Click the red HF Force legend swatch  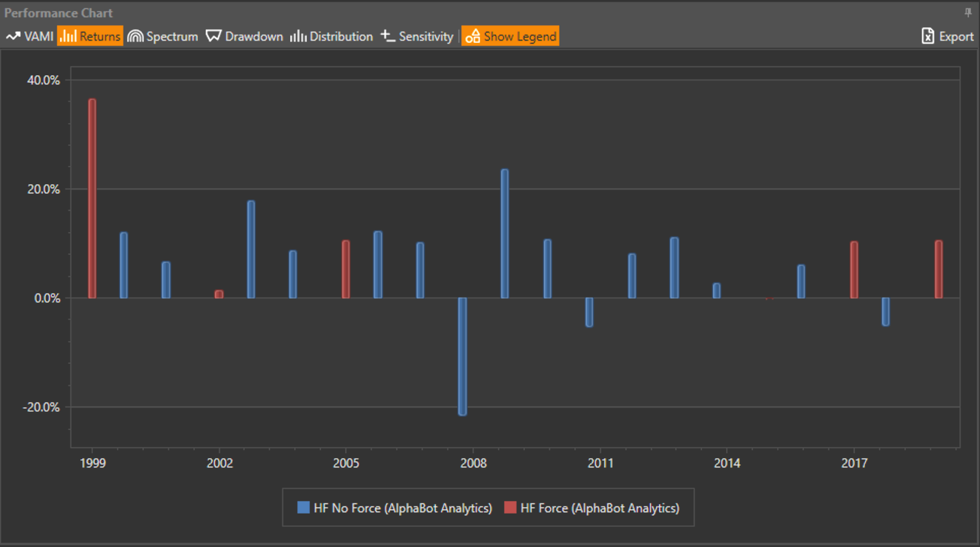[x=510, y=507]
